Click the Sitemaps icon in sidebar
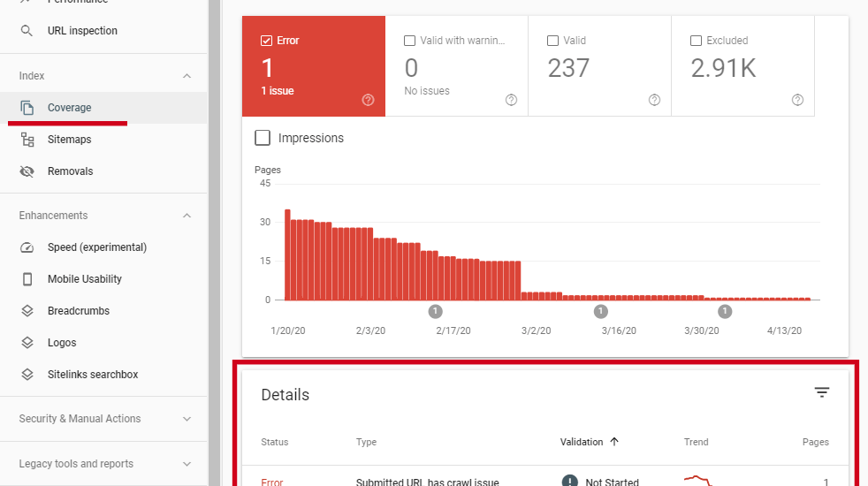This screenshot has height=486, width=868. (x=27, y=140)
